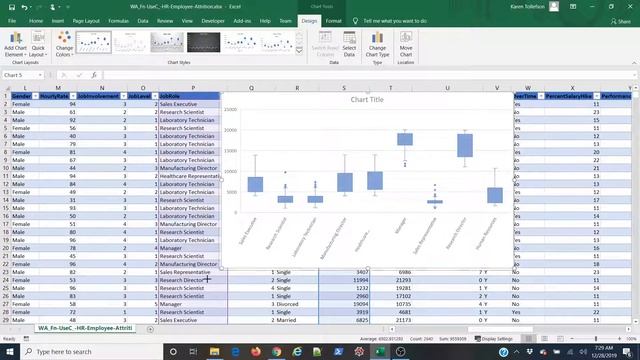This screenshot has height=360, width=640.
Task: Switch to Page Break Preview icon
Action: (x=560, y=339)
